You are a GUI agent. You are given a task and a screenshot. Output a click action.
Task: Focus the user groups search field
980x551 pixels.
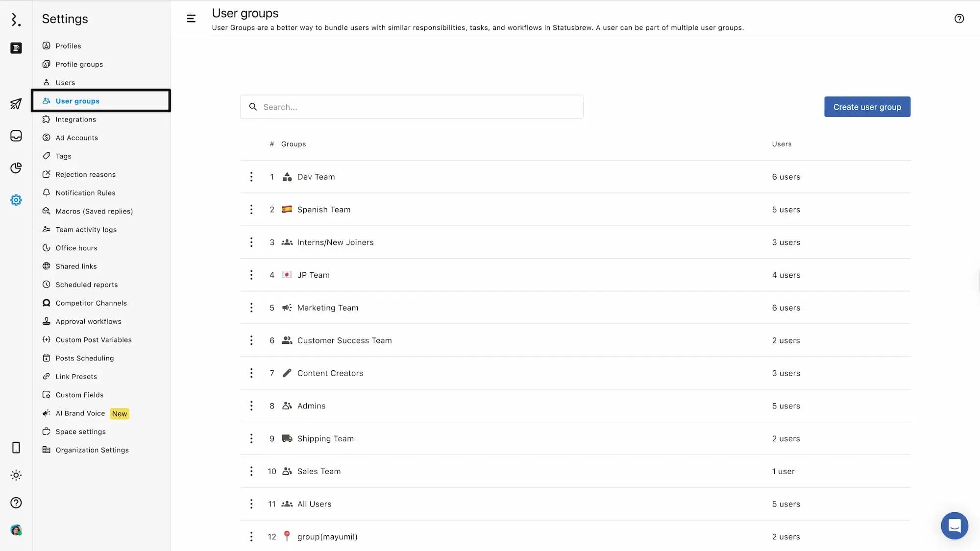pyautogui.click(x=412, y=107)
